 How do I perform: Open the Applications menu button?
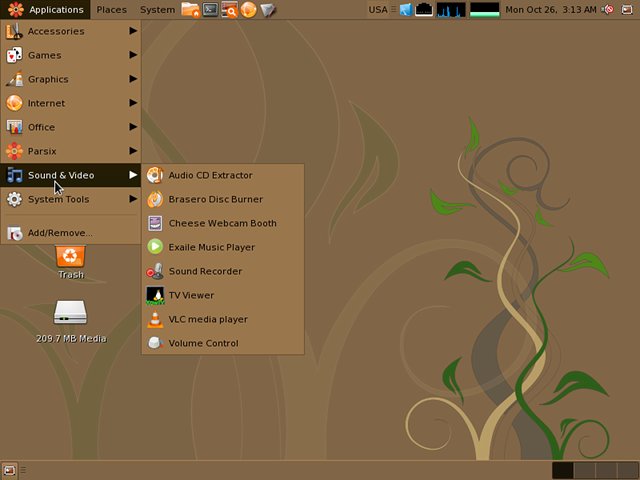45,9
